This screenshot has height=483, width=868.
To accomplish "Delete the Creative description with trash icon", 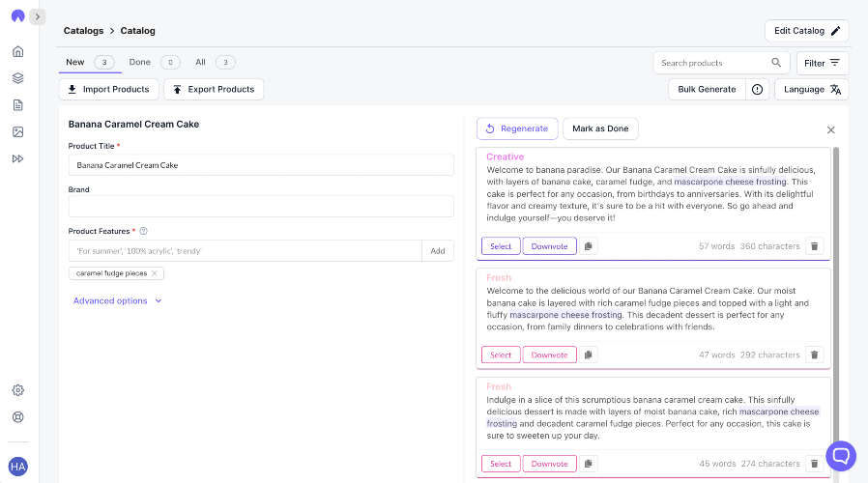I will [x=814, y=246].
